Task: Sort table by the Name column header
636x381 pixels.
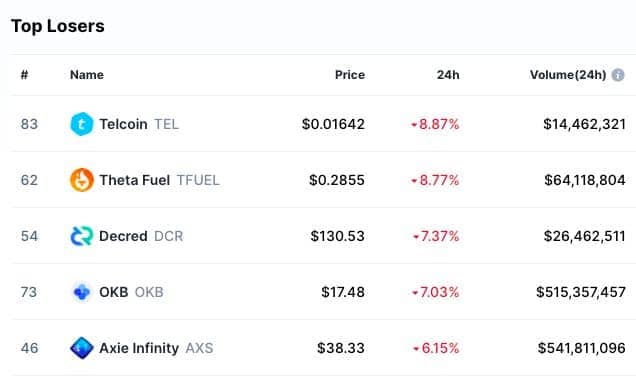Action: 87,75
